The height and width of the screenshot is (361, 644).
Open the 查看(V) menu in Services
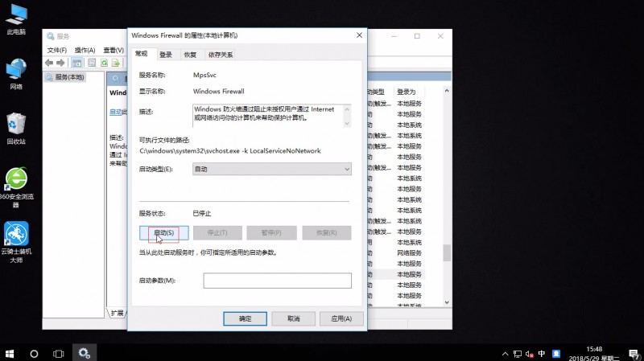114,50
